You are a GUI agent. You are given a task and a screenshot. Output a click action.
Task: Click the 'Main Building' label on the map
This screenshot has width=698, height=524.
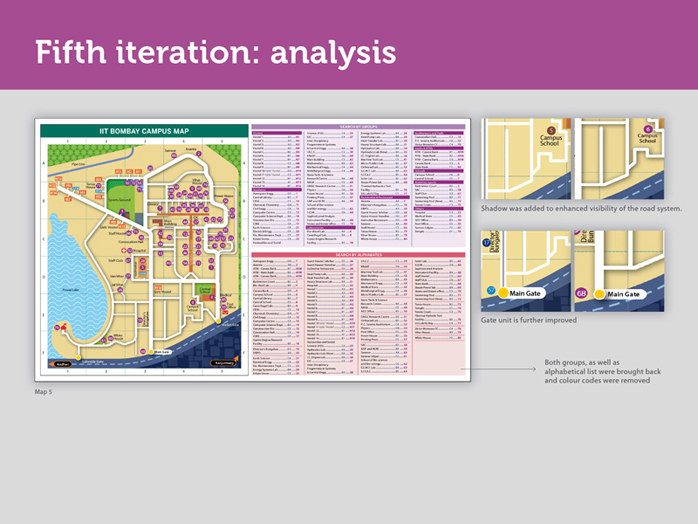(170, 223)
